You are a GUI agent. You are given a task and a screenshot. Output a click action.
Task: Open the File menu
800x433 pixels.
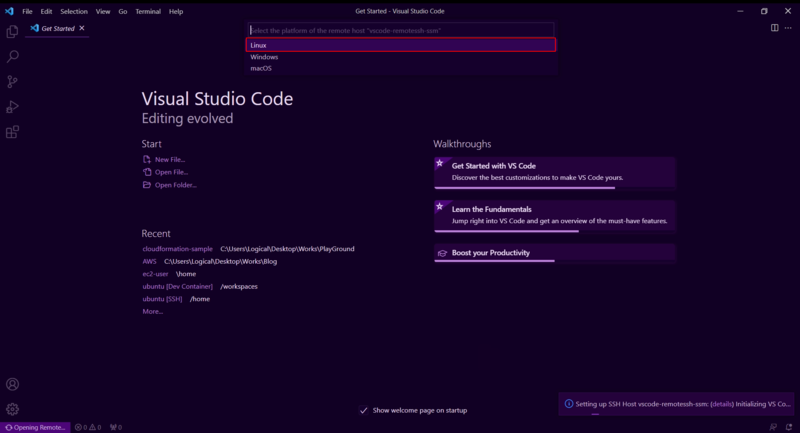coord(27,11)
